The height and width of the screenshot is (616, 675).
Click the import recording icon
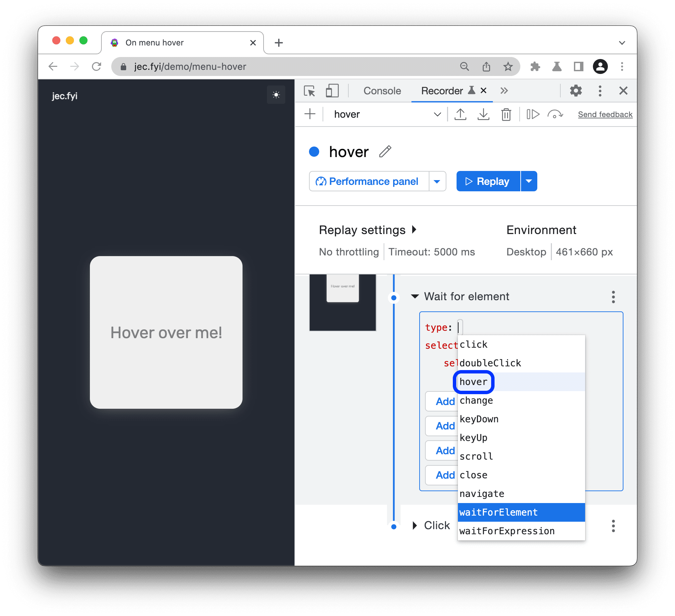click(x=482, y=114)
